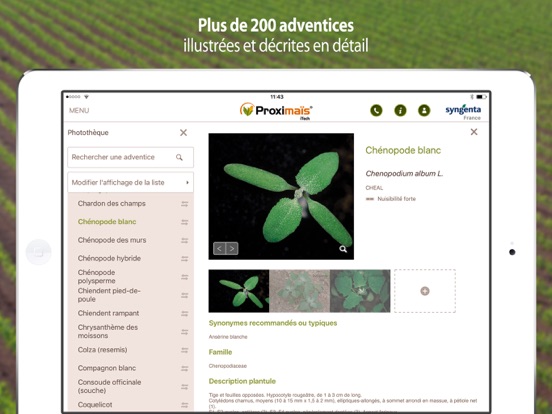This screenshot has height=414, width=552.
Task: Tap compare icon beside Chénopode blanc
Action: [x=185, y=222]
